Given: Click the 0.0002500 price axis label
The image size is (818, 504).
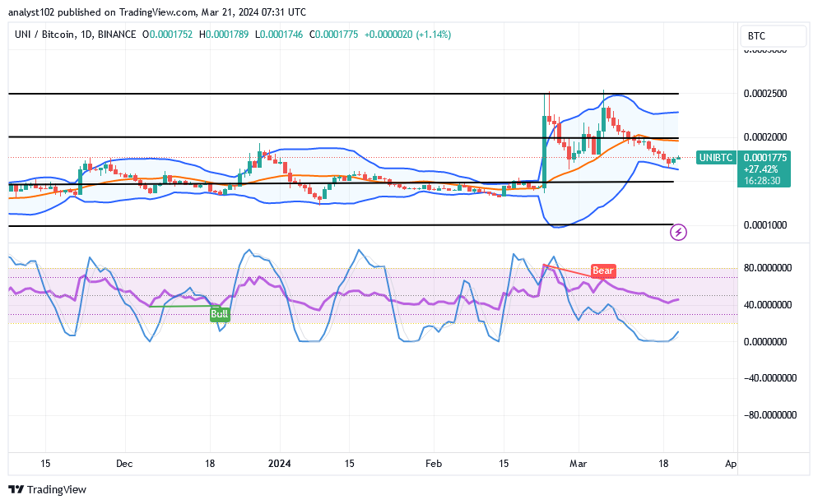Looking at the screenshot, I should pos(765,94).
